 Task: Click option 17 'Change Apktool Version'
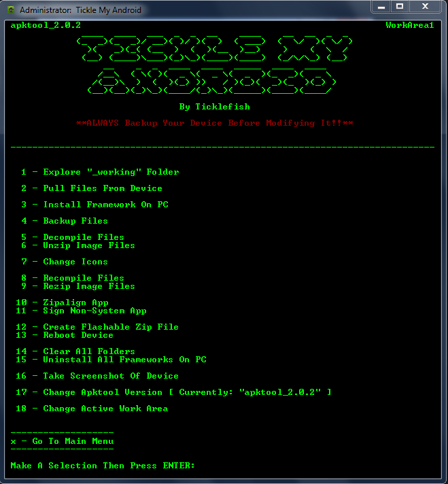click(x=173, y=392)
